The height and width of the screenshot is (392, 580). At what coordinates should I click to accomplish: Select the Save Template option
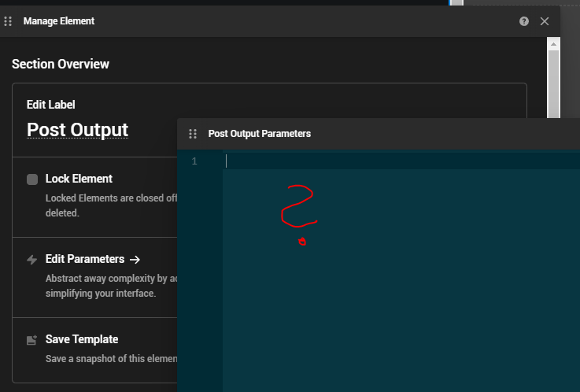82,339
